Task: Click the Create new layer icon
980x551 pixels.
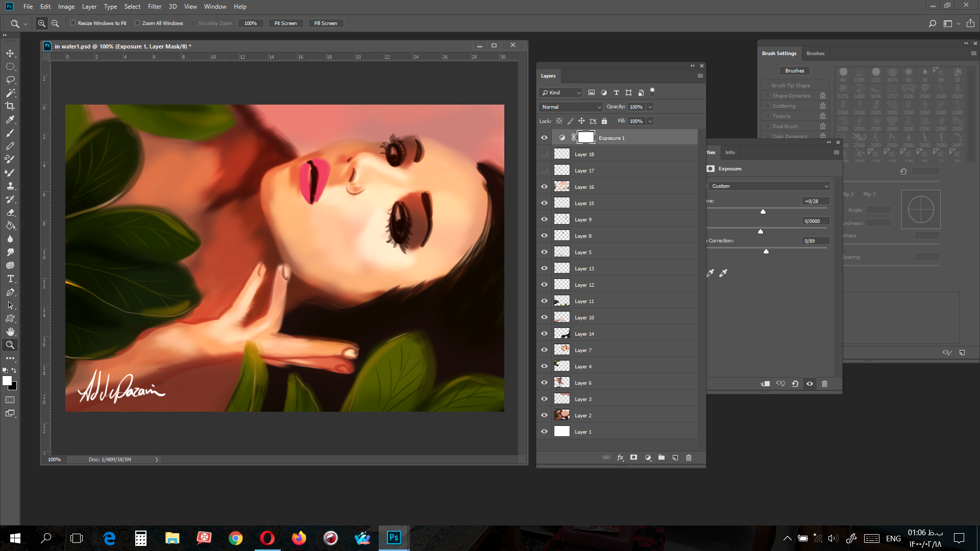Action: pyautogui.click(x=675, y=458)
